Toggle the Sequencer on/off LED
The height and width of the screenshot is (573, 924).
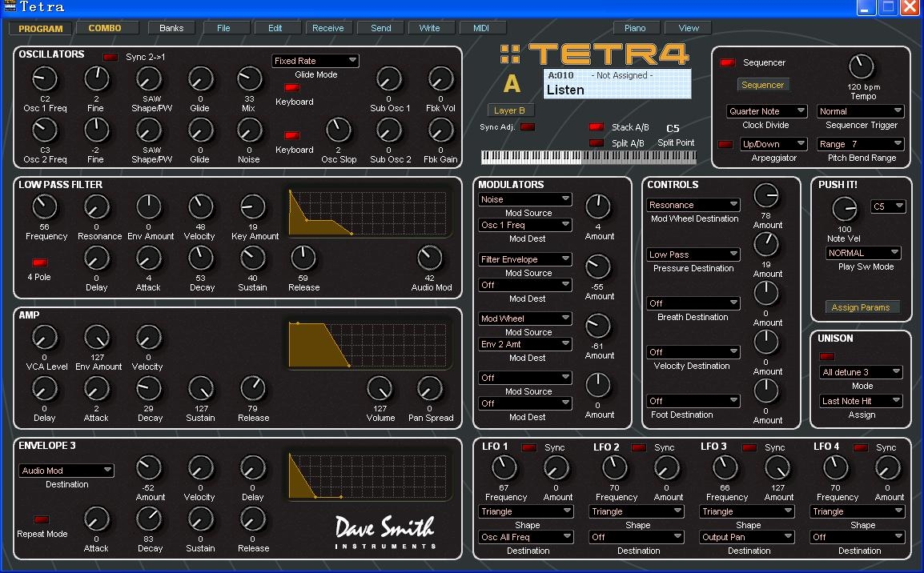point(728,62)
